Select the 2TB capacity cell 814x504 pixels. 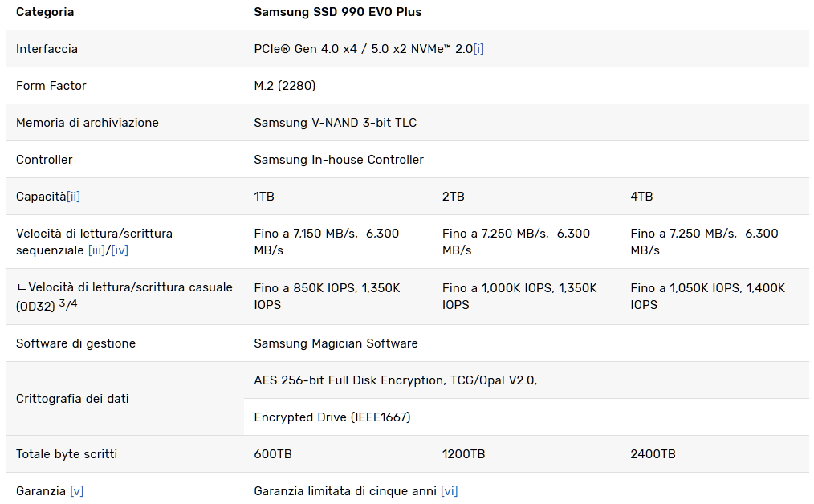454,197
